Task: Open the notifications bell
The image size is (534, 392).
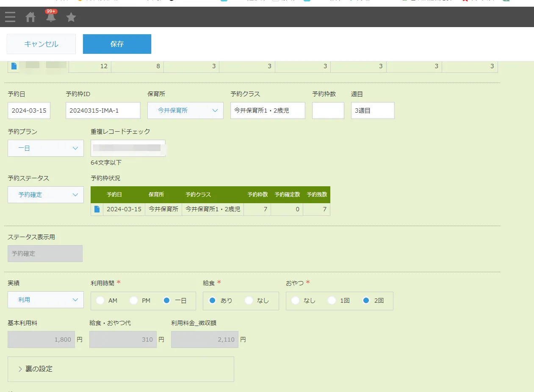Action: click(51, 17)
